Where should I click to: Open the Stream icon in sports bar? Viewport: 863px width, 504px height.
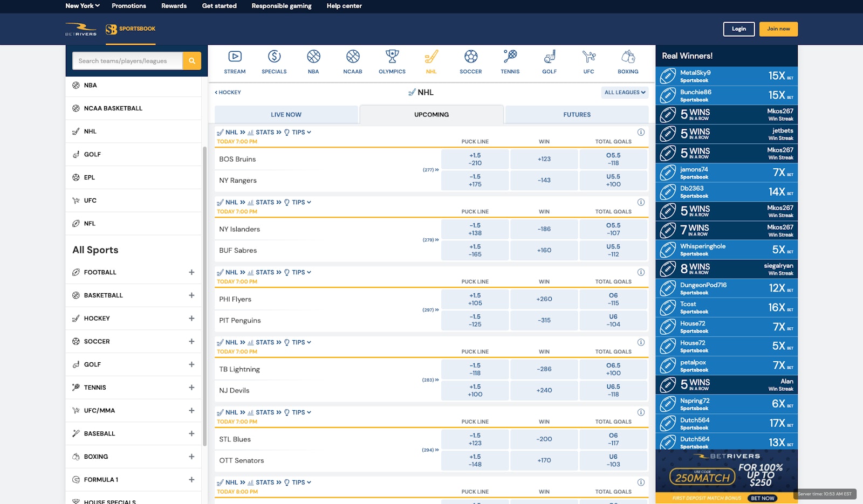[235, 57]
